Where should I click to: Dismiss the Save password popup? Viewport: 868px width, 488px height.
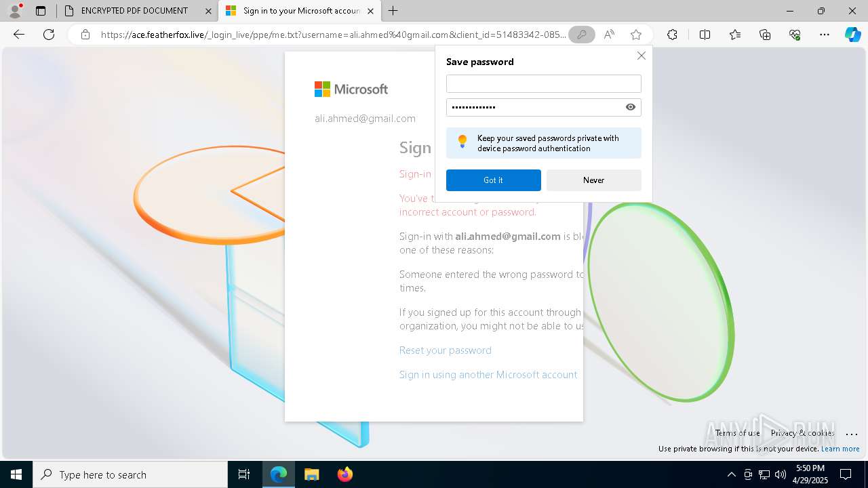pos(641,56)
